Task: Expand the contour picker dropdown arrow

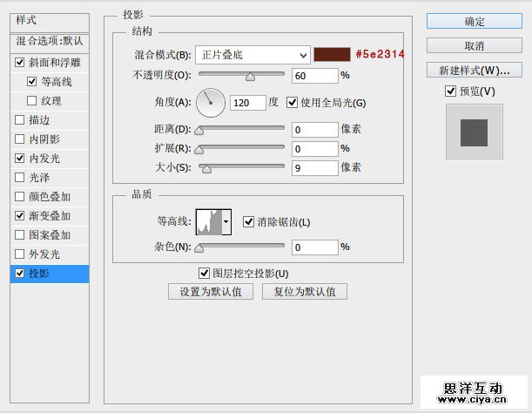Action: pyautogui.click(x=227, y=222)
